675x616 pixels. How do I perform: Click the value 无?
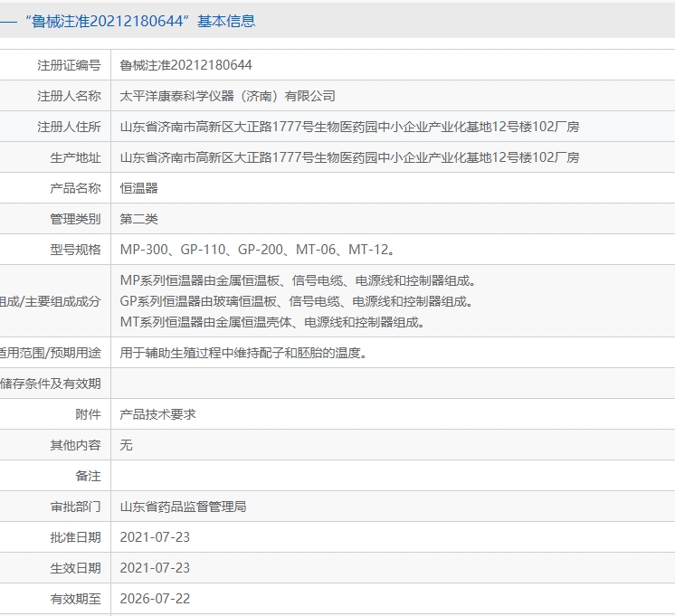(x=126, y=445)
